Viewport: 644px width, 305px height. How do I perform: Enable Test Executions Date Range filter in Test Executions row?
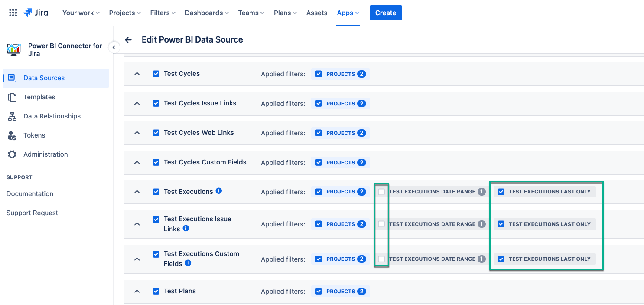coord(381,192)
